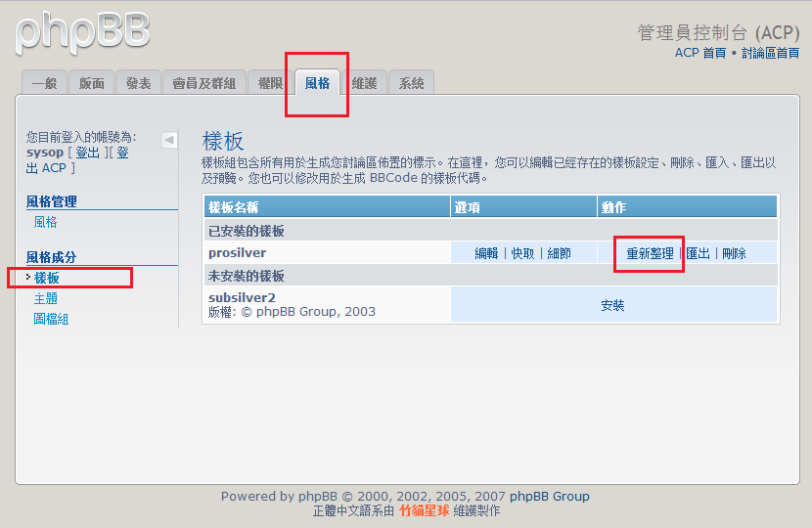This screenshot has height=528, width=812.
Task: Select 主題 in the sidebar
Action: [46, 298]
